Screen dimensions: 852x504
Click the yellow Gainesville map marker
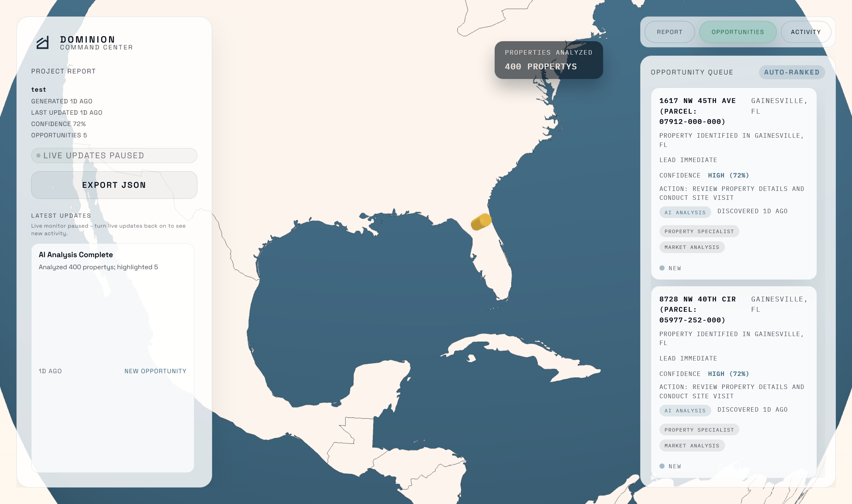pyautogui.click(x=481, y=221)
